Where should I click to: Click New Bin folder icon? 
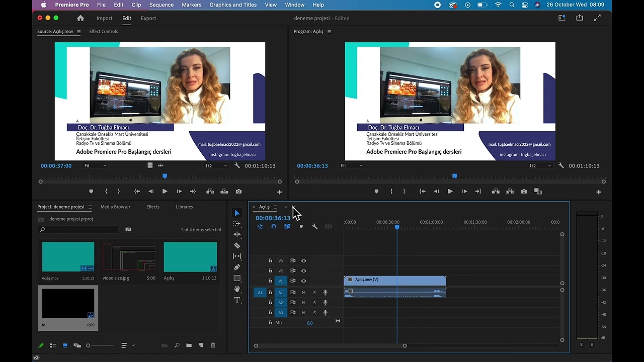pyautogui.click(x=189, y=345)
